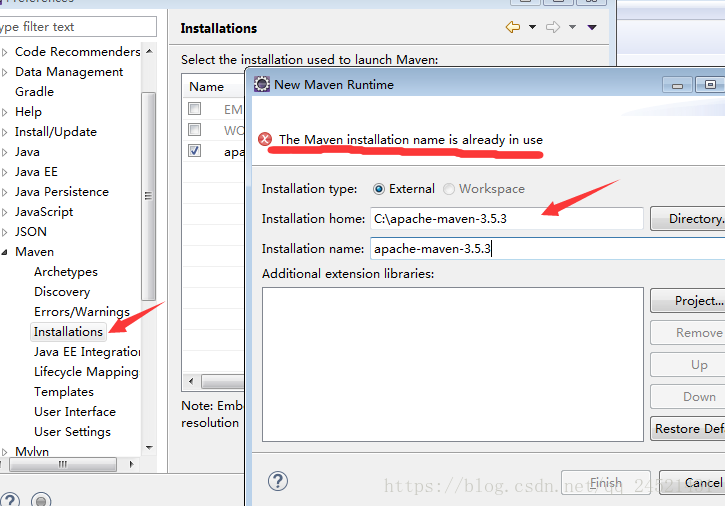Open Errors/Warnings under Maven
The width and height of the screenshot is (725, 506).
82,312
